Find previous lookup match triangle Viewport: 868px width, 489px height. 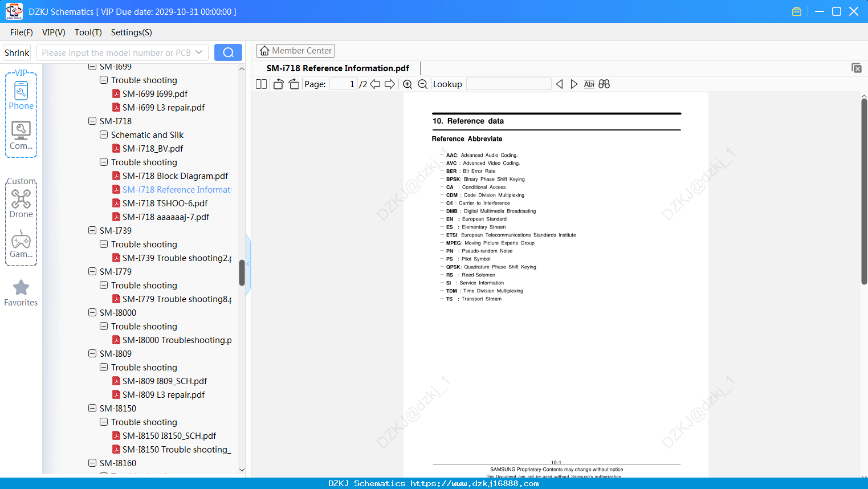click(x=559, y=84)
